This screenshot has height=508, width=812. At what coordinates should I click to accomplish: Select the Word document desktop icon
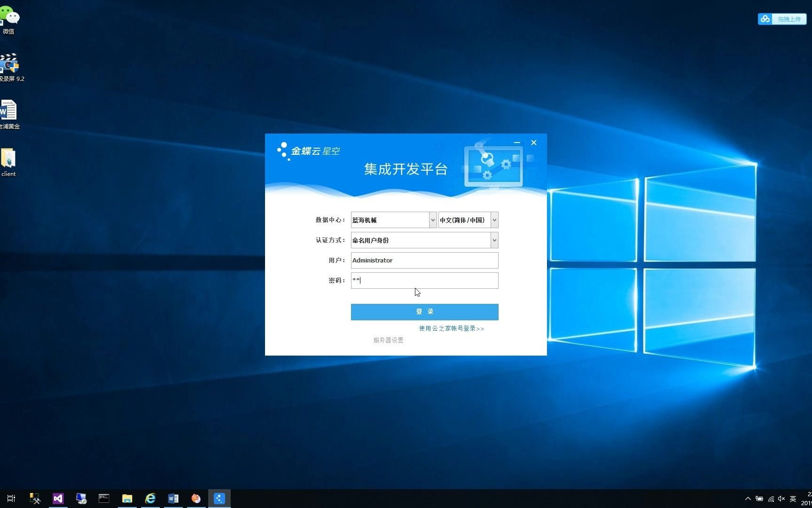click(9, 114)
